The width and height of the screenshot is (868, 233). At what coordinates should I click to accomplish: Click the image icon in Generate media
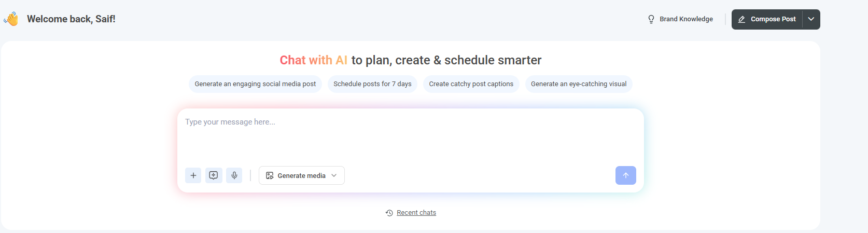pos(270,176)
